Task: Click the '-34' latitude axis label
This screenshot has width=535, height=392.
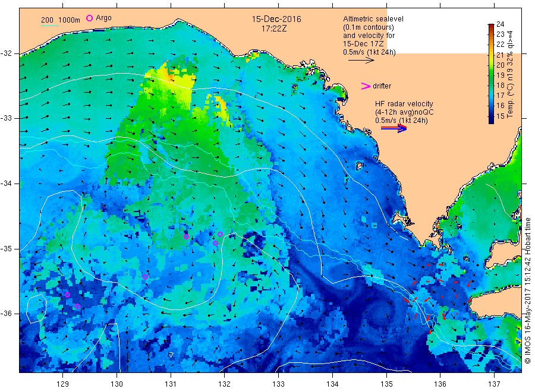Action: pyautogui.click(x=6, y=184)
